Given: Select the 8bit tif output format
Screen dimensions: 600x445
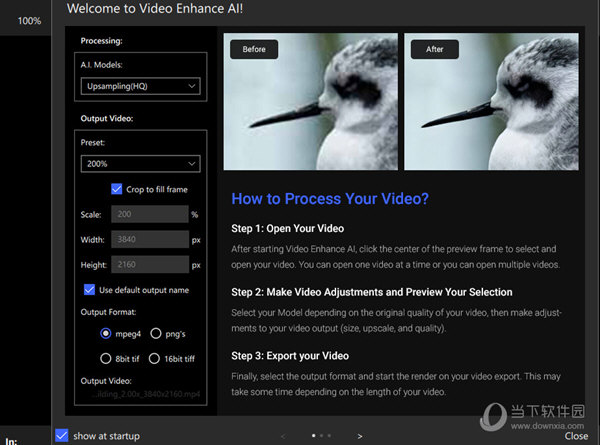Looking at the screenshot, I should click(106, 359).
